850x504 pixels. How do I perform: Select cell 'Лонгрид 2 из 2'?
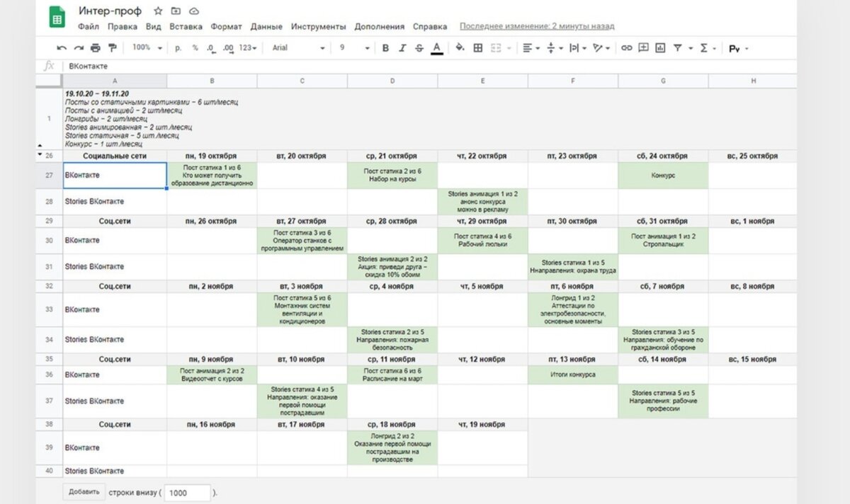pos(392,447)
